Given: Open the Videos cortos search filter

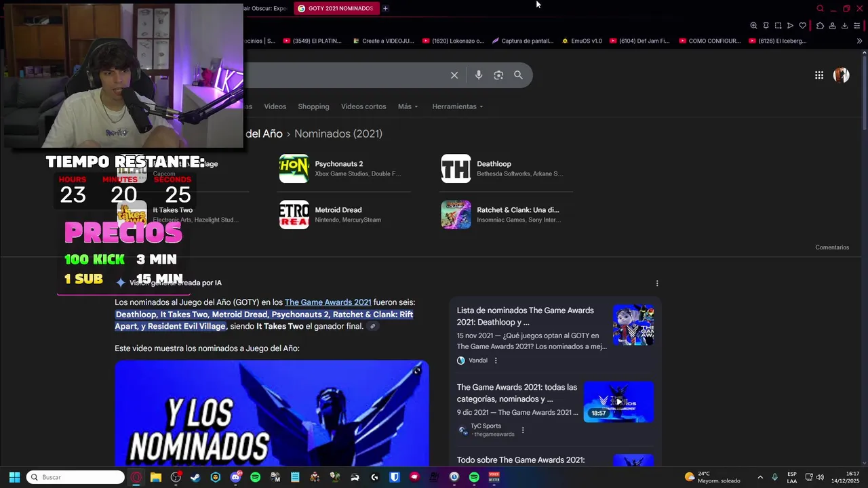Looking at the screenshot, I should coord(363,106).
